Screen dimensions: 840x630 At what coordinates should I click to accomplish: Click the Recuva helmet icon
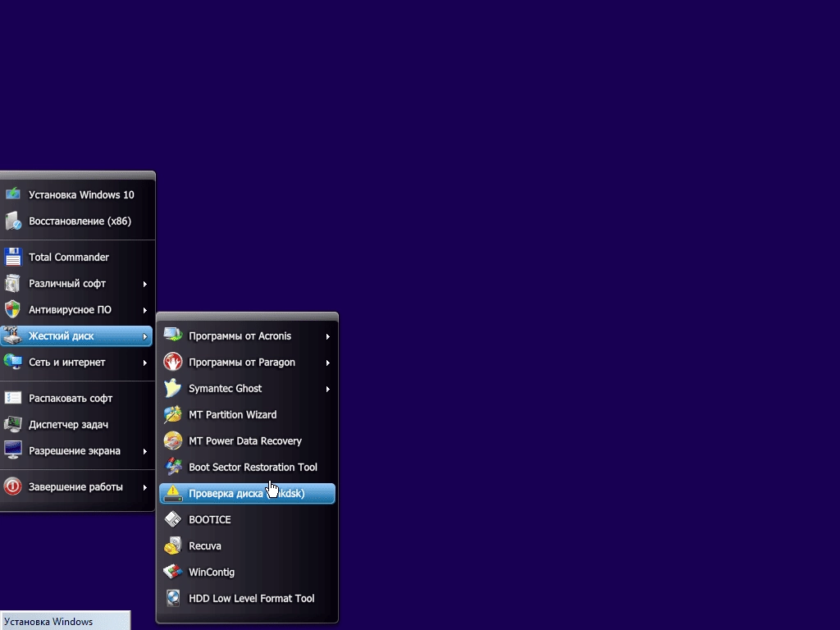pyautogui.click(x=173, y=546)
